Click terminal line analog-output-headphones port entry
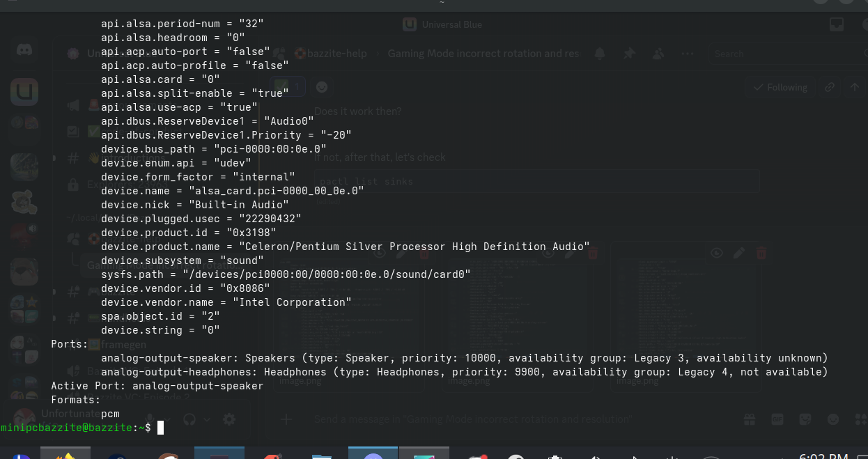This screenshot has width=868, height=459. (465, 371)
